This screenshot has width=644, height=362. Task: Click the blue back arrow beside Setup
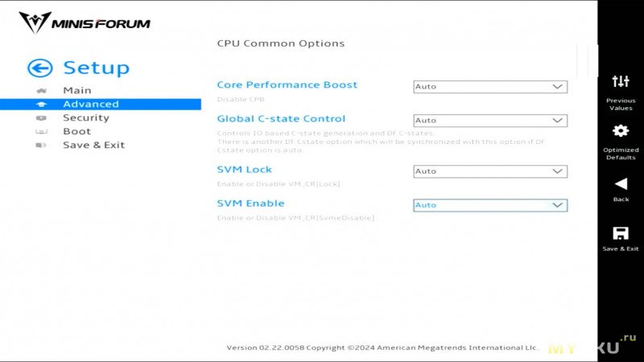[x=39, y=68]
